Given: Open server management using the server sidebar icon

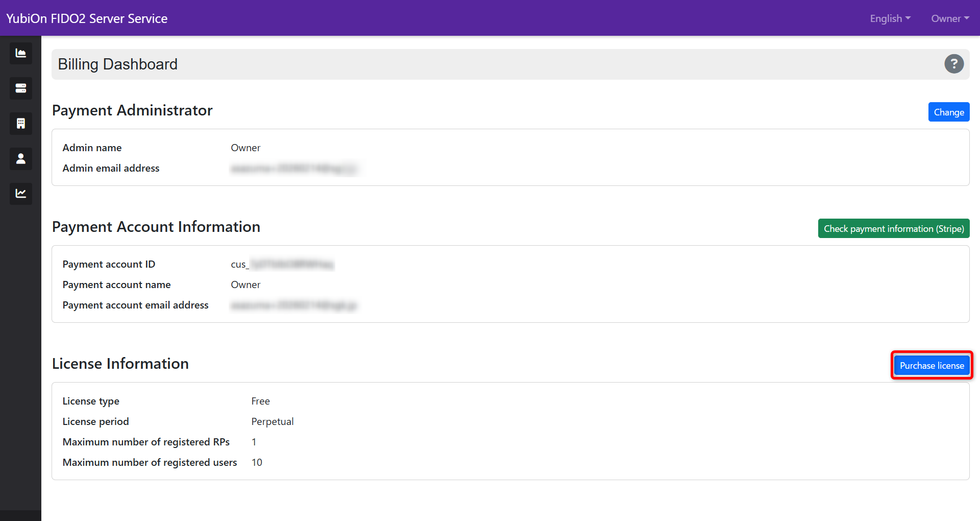Looking at the screenshot, I should click(20, 88).
